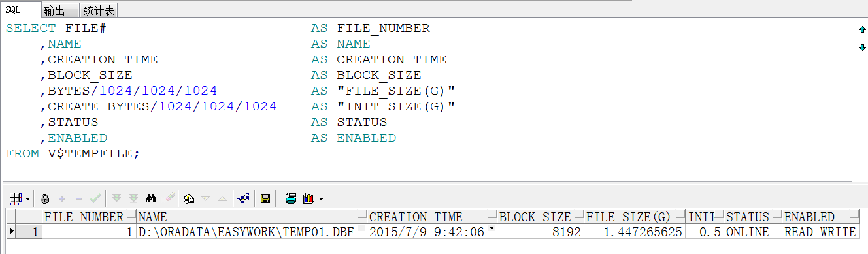
Task: Click the ENABLED column header in the grid
Action: pyautogui.click(x=820, y=217)
